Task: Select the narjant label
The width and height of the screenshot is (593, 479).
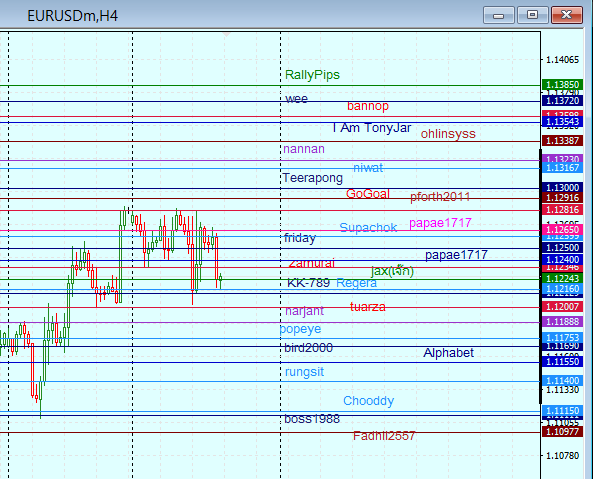Action: click(304, 311)
